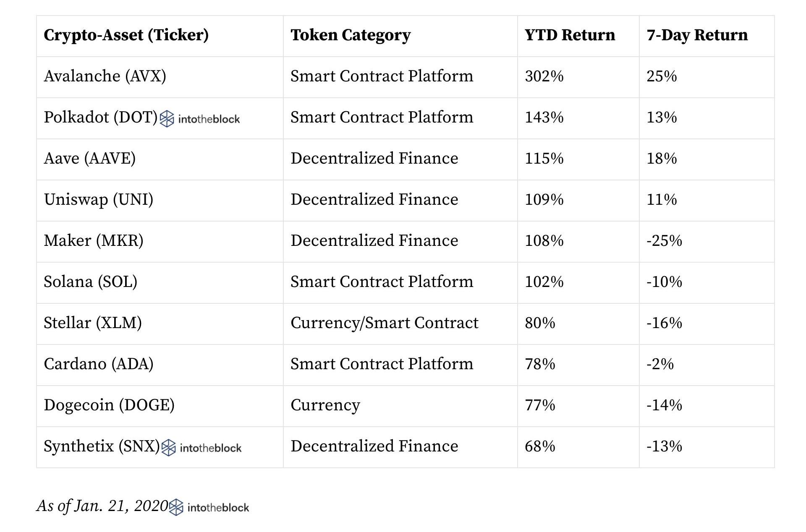Click Avalanche's 302% YTD return value

(x=544, y=76)
